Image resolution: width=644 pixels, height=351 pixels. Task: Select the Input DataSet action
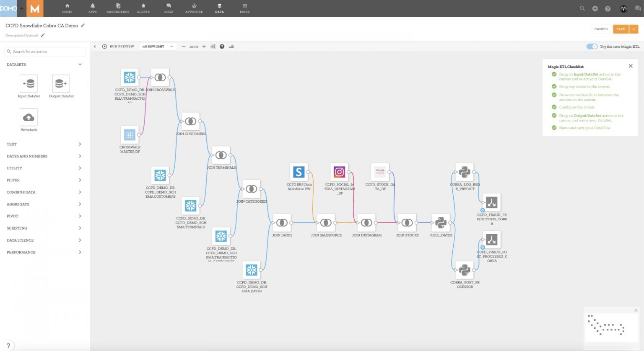coord(29,84)
